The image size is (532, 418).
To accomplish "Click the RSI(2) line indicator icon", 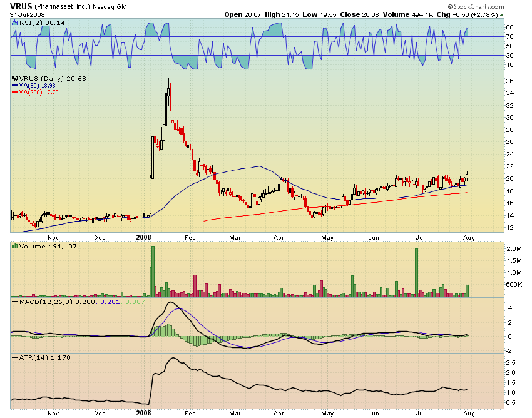I will (x=14, y=23).
